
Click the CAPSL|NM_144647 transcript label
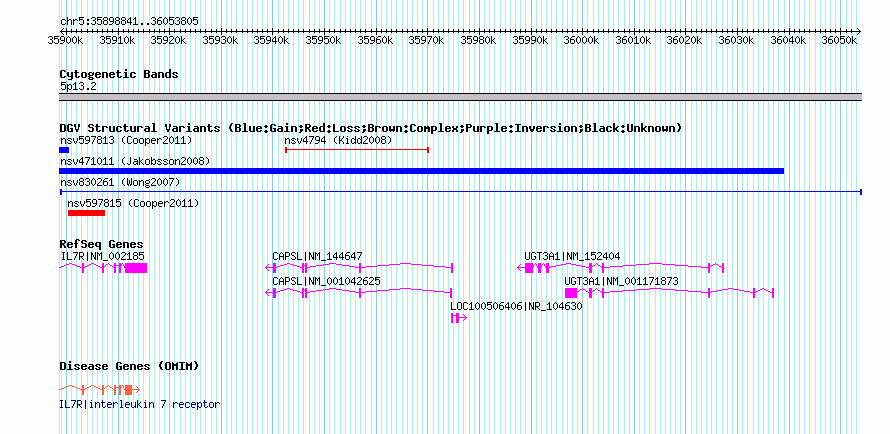click(x=317, y=256)
